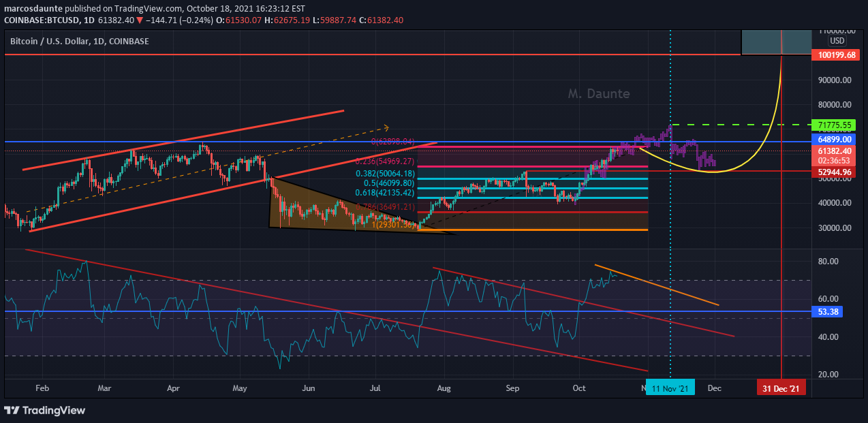Click the Jun label on time axis

pos(309,388)
